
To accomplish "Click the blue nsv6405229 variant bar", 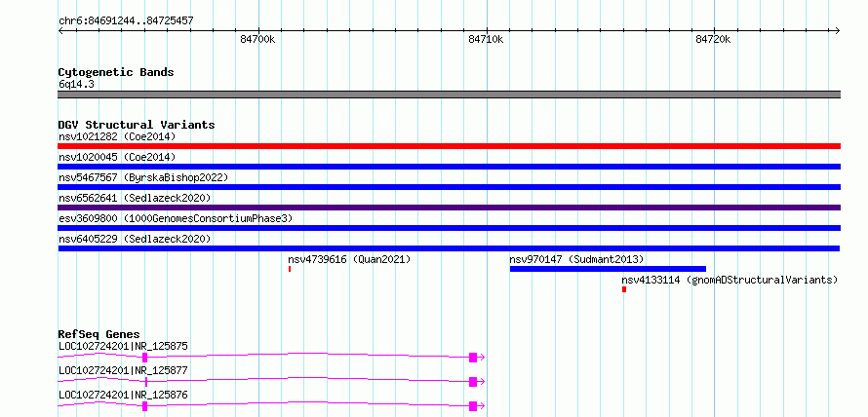I will (449, 248).
